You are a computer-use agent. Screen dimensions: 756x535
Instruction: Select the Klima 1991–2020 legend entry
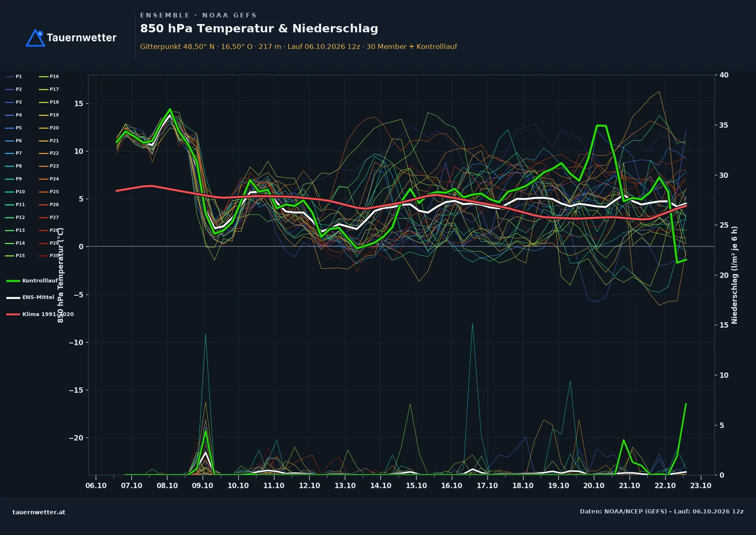(x=40, y=314)
